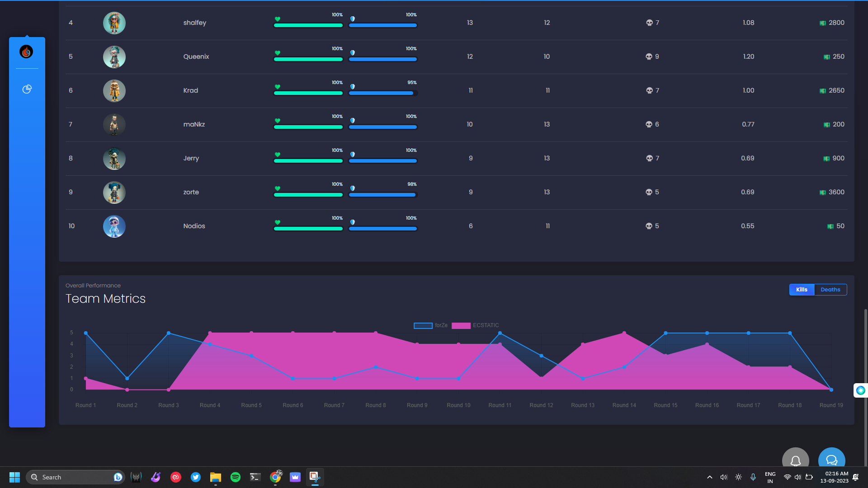Image resolution: width=868 pixels, height=488 pixels.
Task: Click the skull icon in Queenix's row
Action: (649, 57)
